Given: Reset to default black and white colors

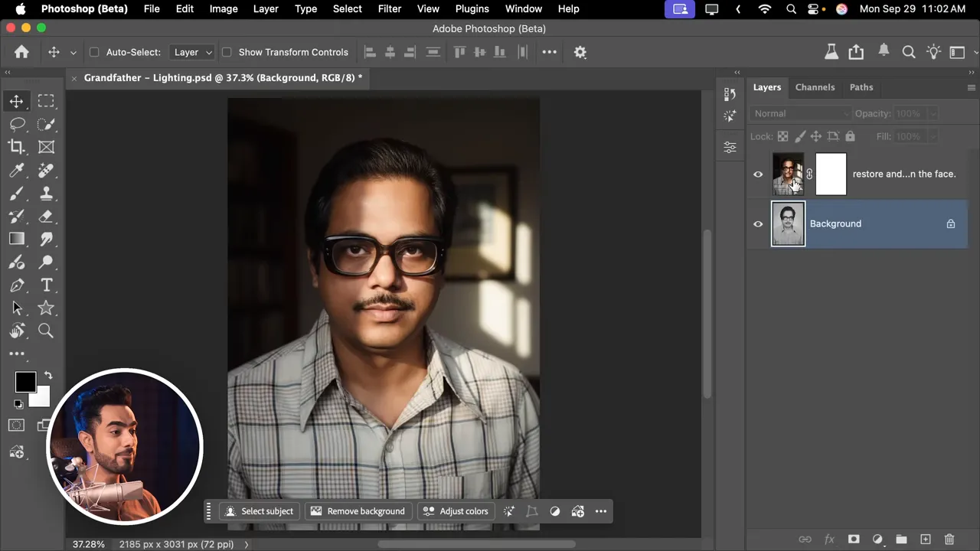Looking at the screenshot, I should [18, 403].
